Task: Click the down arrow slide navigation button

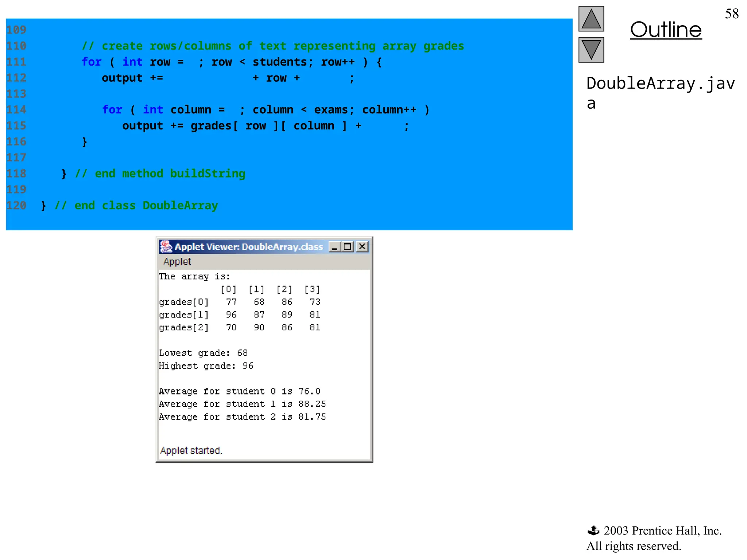Action: 591,50
